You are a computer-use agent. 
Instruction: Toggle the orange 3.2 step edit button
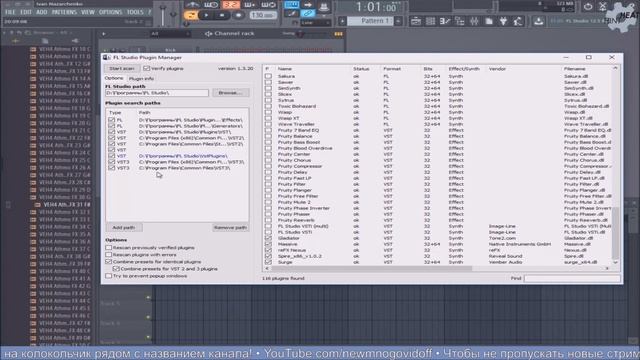(x=231, y=5)
